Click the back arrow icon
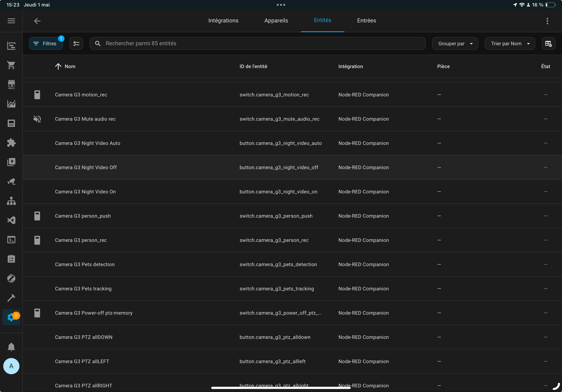The image size is (562, 392). click(x=37, y=21)
